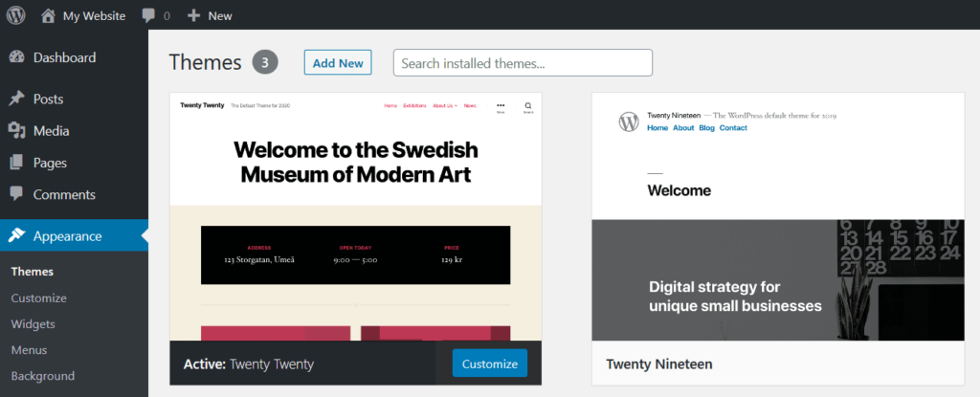Image resolution: width=980 pixels, height=397 pixels.
Task: Click the blue Customize button for Twenty Twenty
Action: click(489, 364)
